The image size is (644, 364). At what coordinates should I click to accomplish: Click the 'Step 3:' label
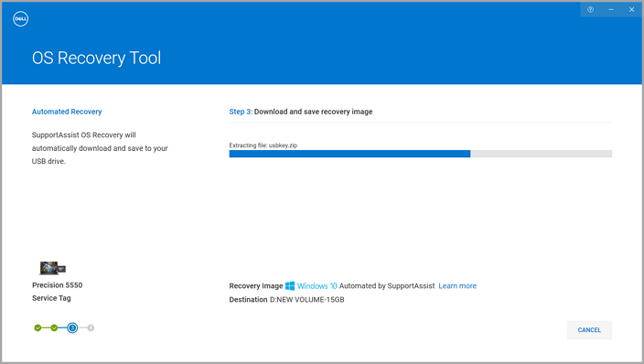pos(241,112)
